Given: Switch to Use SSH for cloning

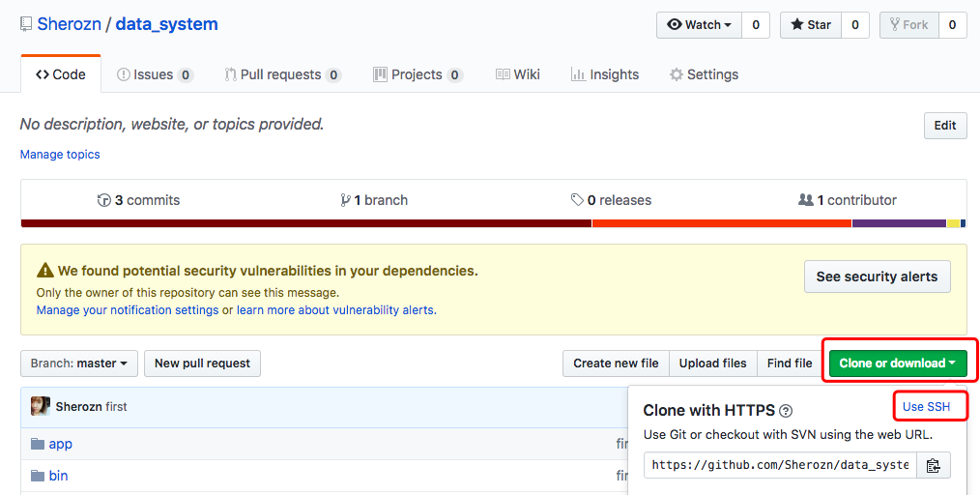Looking at the screenshot, I should pyautogui.click(x=926, y=406).
